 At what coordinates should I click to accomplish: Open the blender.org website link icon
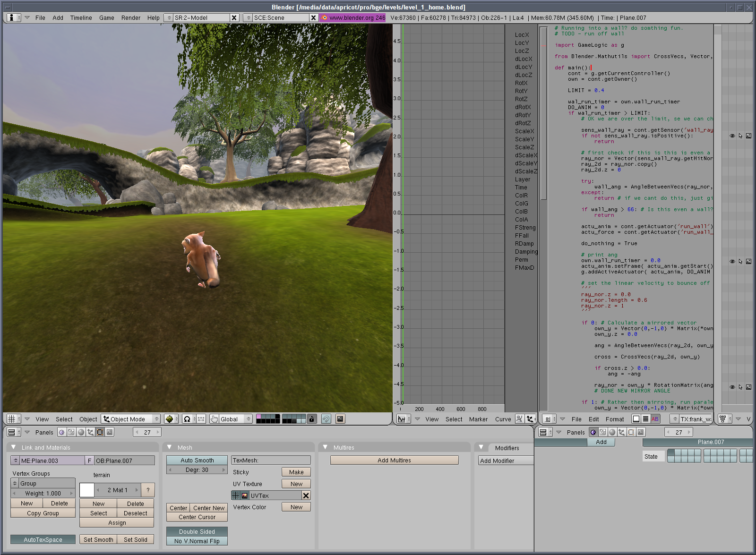click(324, 17)
